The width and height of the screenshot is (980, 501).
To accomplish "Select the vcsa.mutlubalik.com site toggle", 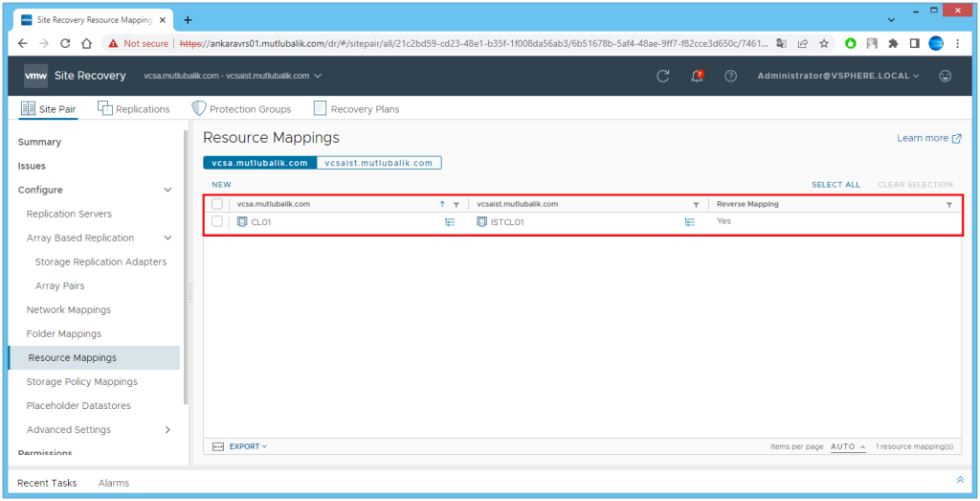I will (x=260, y=163).
